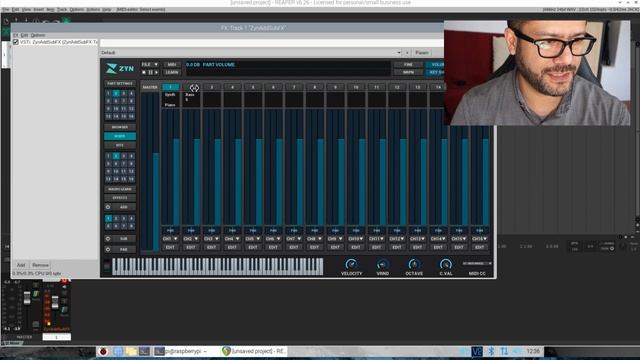Click the 12:36 taskbar clock
Screen dimensions: 640x360
pyautogui.click(x=533, y=351)
